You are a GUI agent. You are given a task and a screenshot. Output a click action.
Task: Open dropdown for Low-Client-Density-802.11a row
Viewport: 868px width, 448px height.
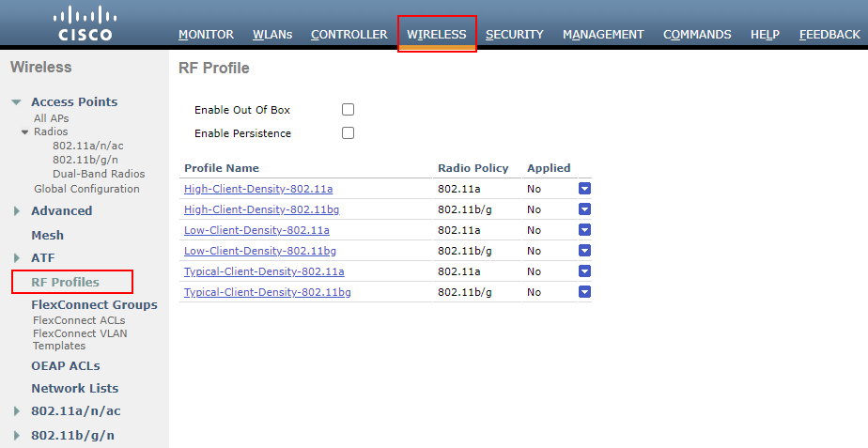(584, 230)
